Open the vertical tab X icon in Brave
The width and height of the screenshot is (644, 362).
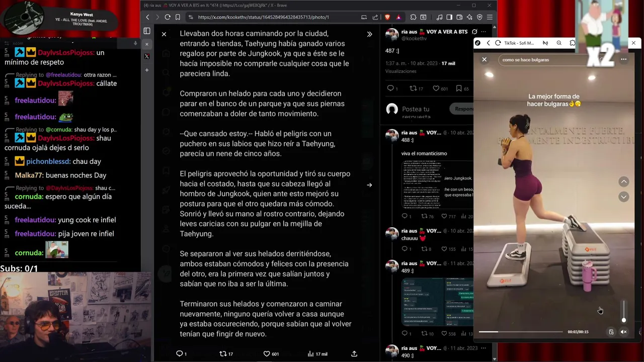pyautogui.click(x=147, y=56)
